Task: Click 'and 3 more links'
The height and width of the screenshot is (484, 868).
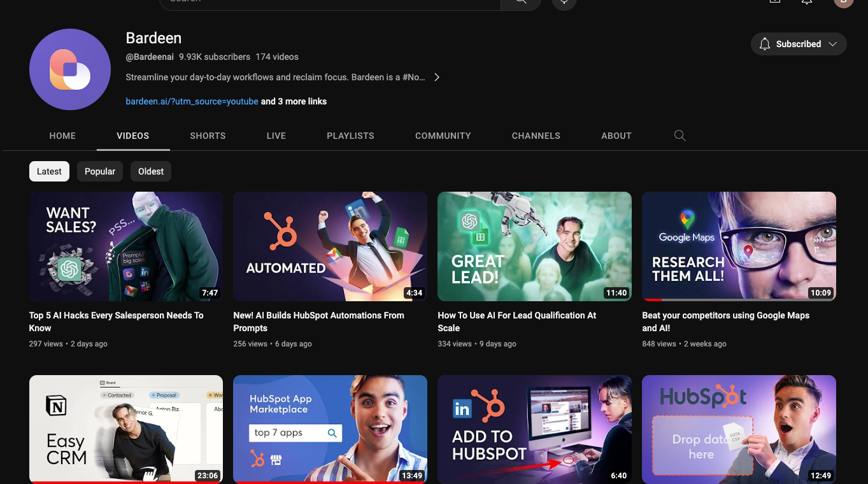Action: coord(294,101)
